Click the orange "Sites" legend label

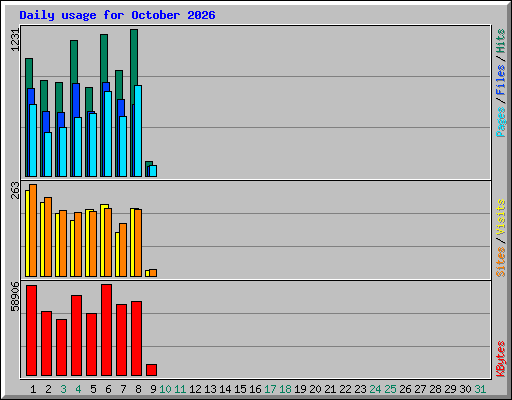tap(500, 262)
